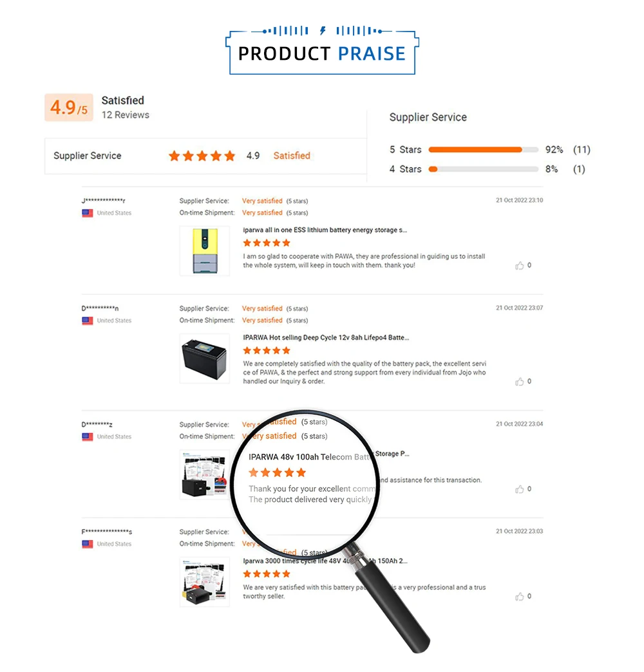Click the 4.9/5 overall score badge
Image resolution: width=644 pixels, height=672 pixels.
tap(69, 107)
